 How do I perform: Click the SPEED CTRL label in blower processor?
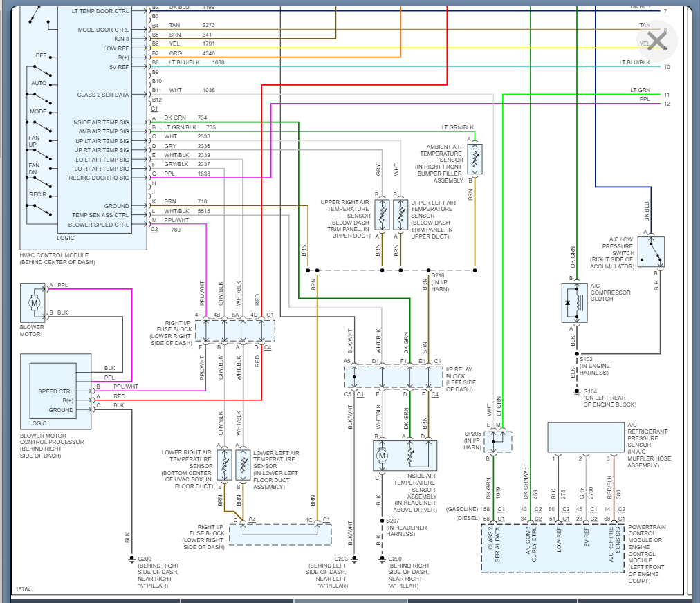(55, 391)
